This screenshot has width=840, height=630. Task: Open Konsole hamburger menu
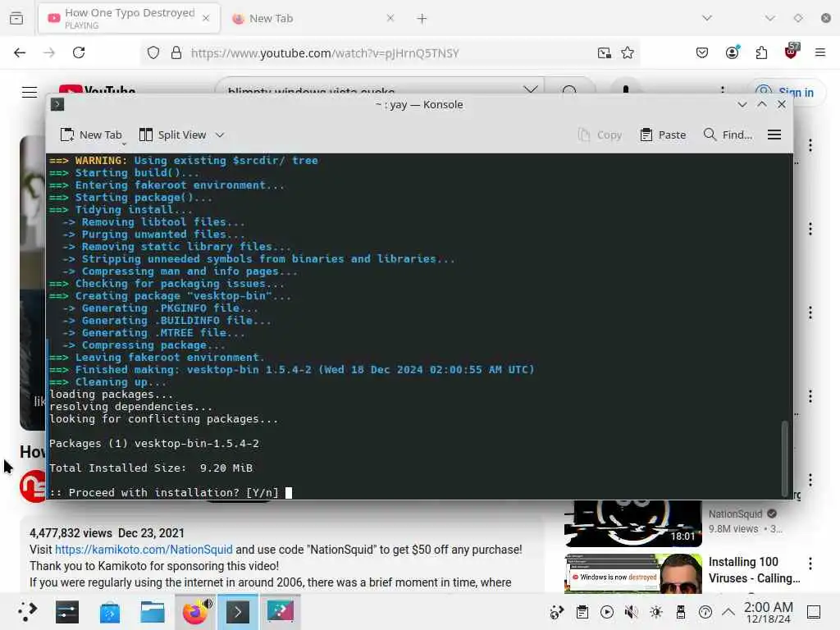(774, 135)
